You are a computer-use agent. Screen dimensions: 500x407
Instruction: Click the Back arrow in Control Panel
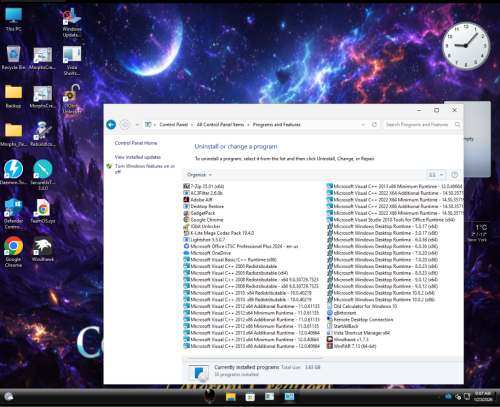[x=111, y=125]
